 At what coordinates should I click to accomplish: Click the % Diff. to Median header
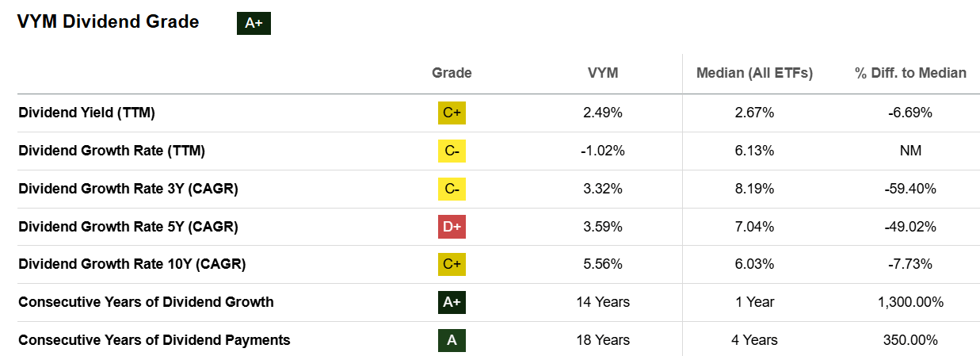pos(910,73)
